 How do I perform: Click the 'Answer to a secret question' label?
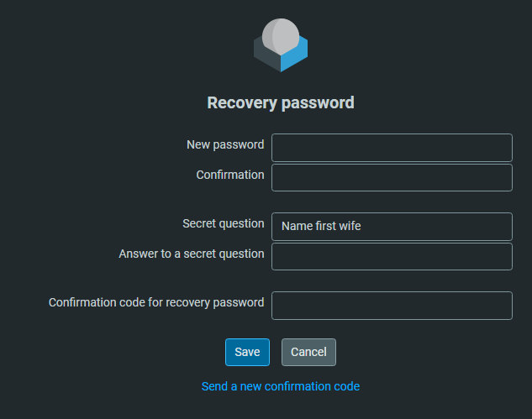(x=192, y=254)
